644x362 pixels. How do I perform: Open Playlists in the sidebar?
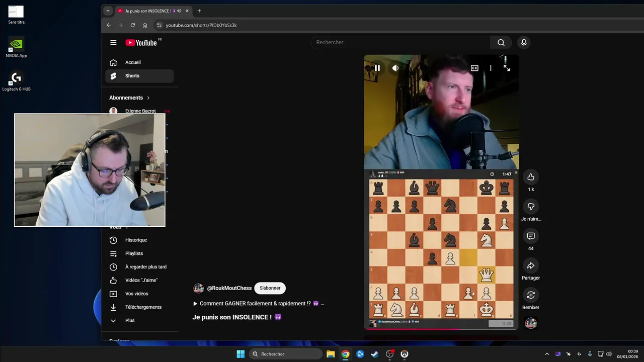pyautogui.click(x=139, y=253)
